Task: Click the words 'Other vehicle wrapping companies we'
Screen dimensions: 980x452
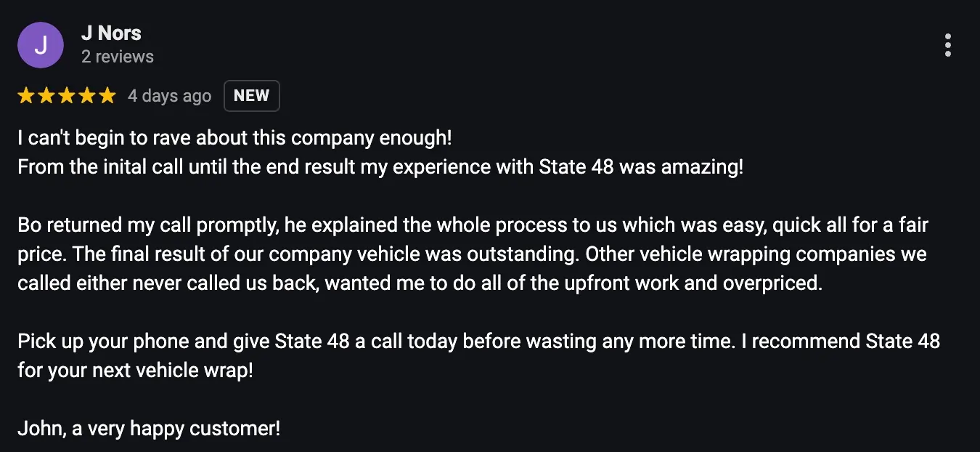Action: 756,254
